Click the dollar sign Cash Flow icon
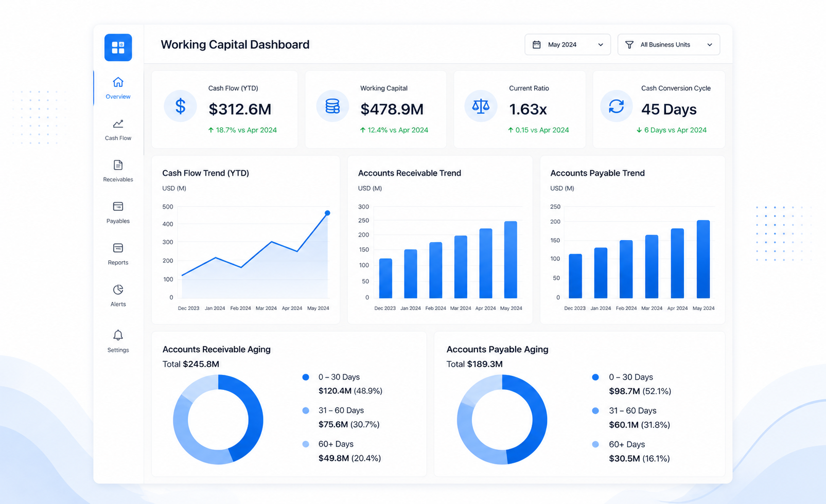 180,106
